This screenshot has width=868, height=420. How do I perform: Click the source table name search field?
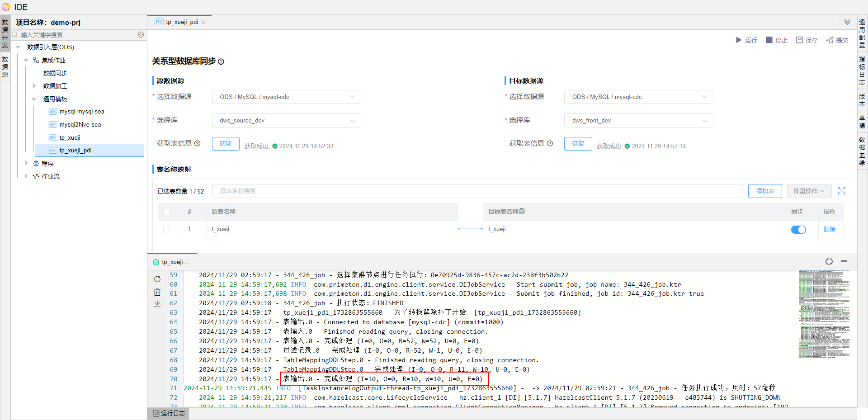tap(477, 191)
